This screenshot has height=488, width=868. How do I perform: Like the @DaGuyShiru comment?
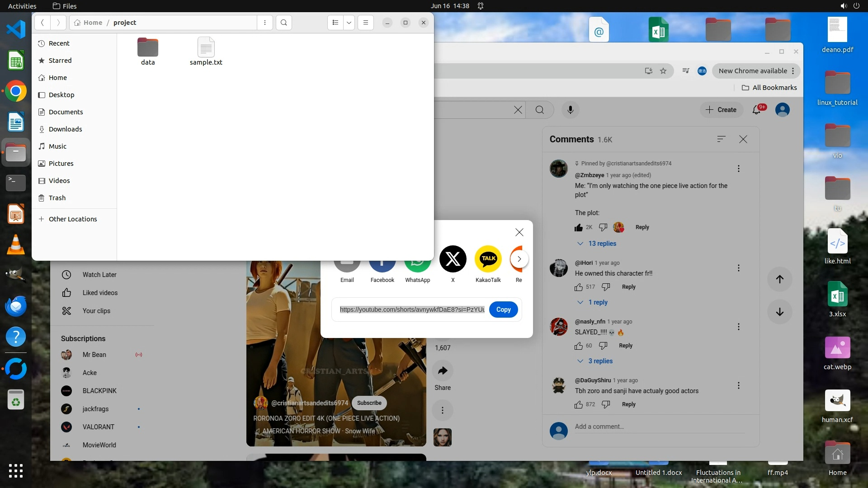coord(579,404)
